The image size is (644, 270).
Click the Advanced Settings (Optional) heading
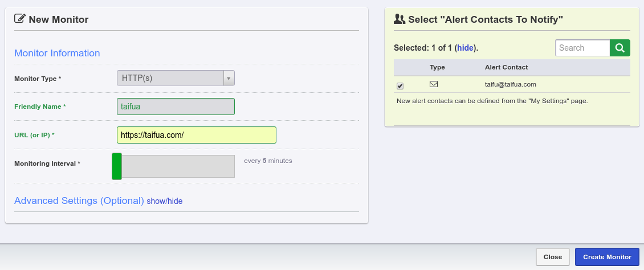pos(79,201)
